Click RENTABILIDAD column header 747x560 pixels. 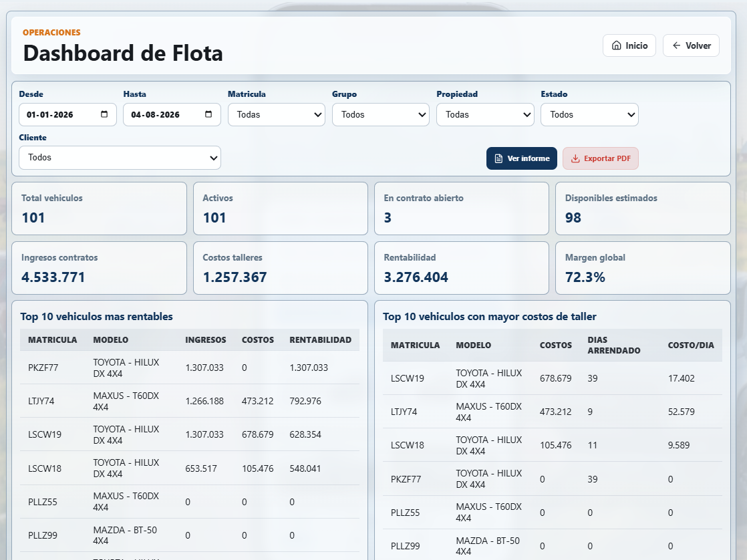click(x=320, y=340)
